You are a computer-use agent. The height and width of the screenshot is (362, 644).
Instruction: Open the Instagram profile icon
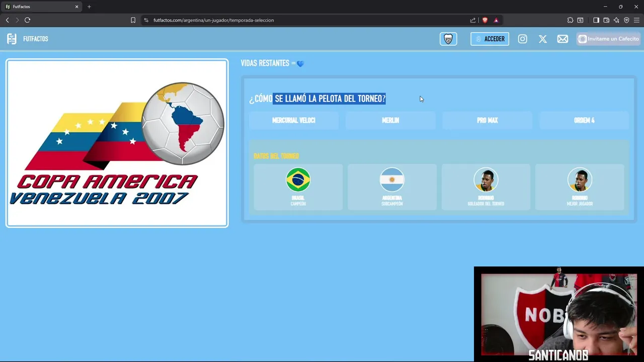[x=523, y=39]
